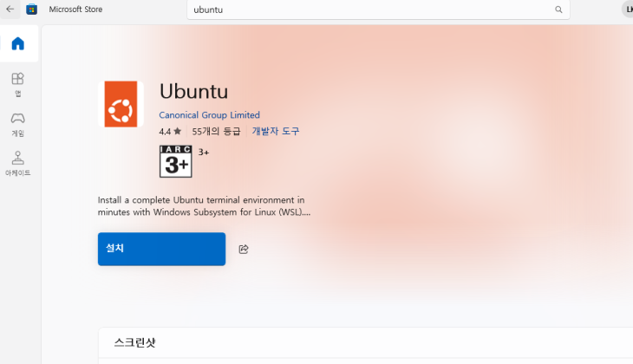
Task: Click the Ubuntu app title
Action: 193,91
